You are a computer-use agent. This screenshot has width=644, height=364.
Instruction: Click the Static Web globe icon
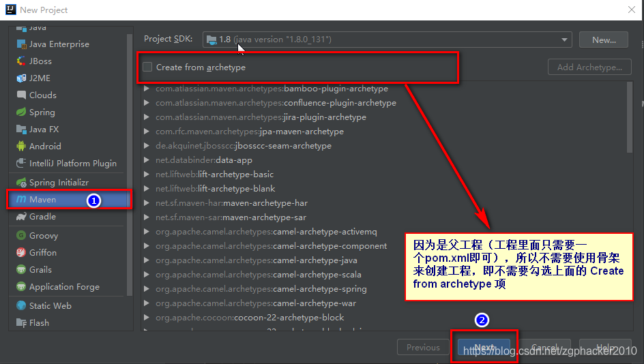point(21,306)
